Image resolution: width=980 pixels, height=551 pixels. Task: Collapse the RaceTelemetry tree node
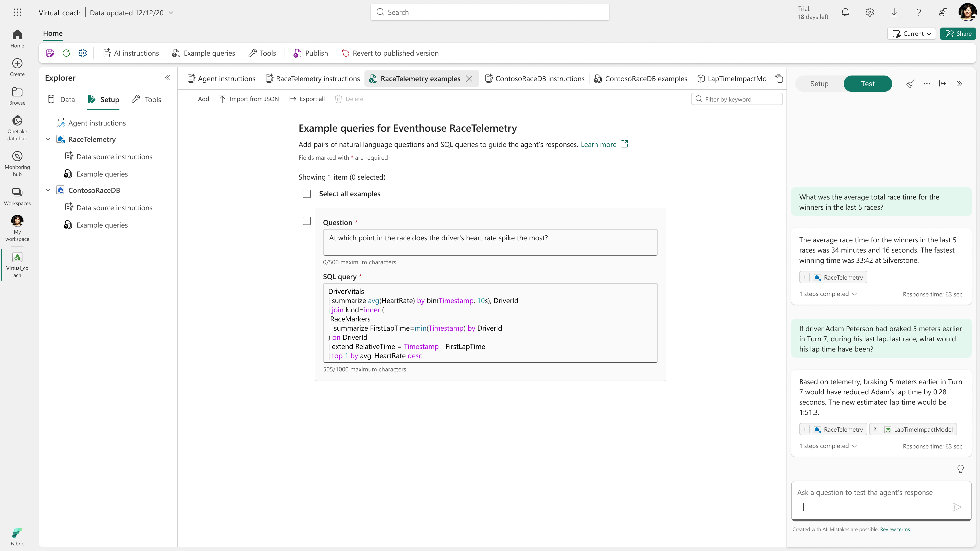pyautogui.click(x=48, y=139)
